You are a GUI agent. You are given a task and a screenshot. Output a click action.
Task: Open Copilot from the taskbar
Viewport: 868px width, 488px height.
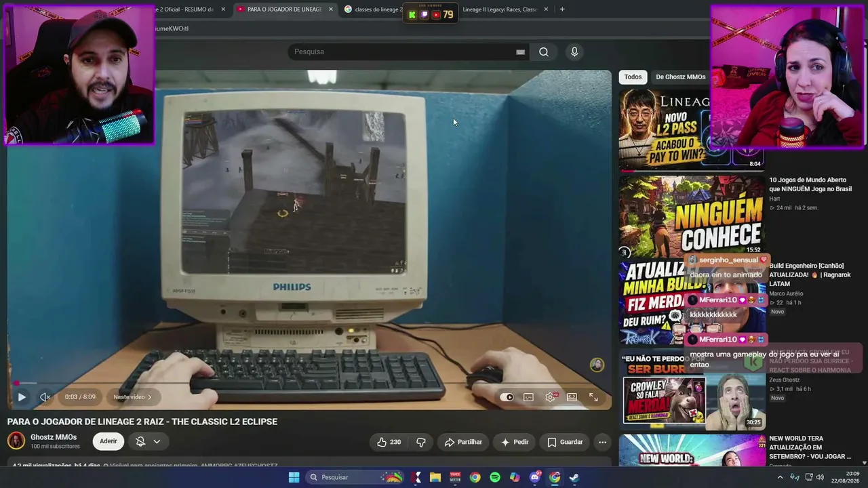point(515,477)
